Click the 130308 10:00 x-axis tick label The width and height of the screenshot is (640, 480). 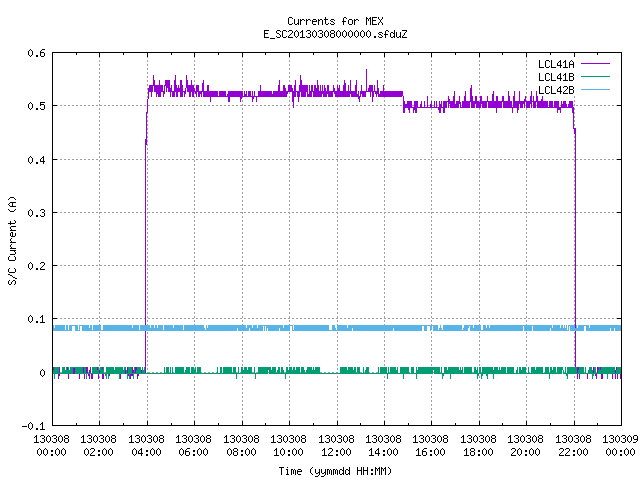pyautogui.click(x=289, y=445)
